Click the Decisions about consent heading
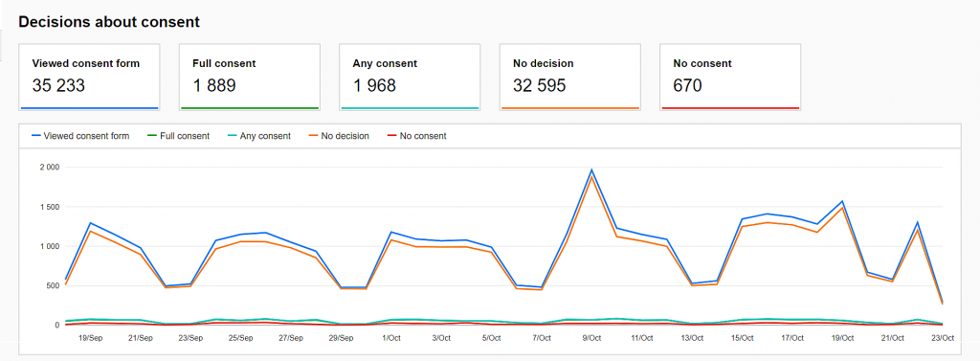980x361 pixels. click(109, 22)
